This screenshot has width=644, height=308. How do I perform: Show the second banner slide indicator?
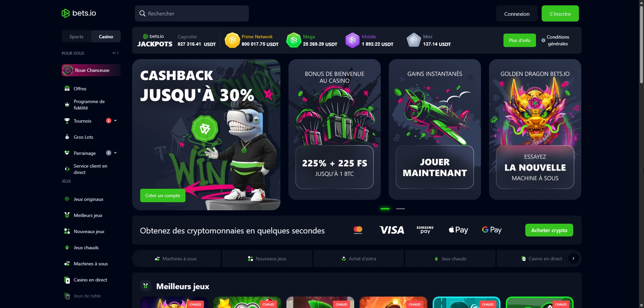coord(400,209)
